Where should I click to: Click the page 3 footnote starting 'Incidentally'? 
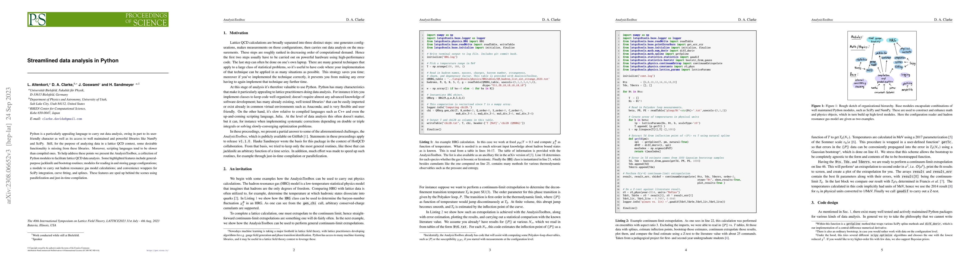[490, 237]
